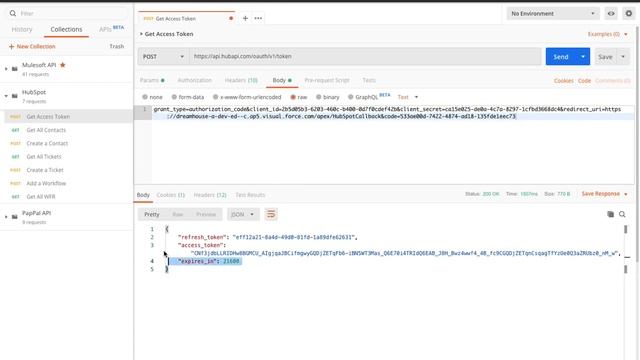Switch to the Collections sidebar tab
This screenshot has width=640, height=360.
pos(66,29)
